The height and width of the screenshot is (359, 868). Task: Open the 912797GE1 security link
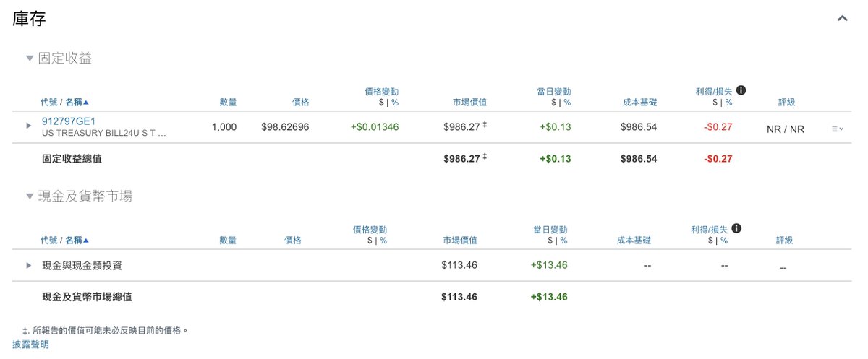[69, 121]
